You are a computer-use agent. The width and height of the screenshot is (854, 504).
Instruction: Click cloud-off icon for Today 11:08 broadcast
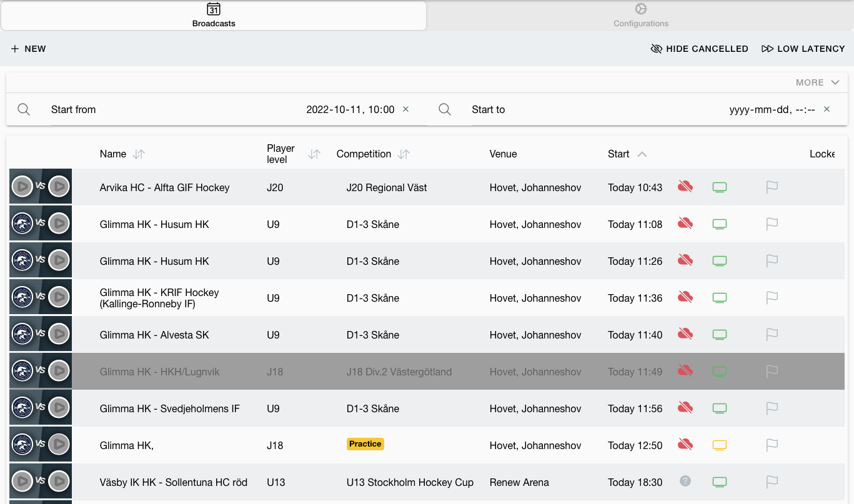click(x=685, y=224)
